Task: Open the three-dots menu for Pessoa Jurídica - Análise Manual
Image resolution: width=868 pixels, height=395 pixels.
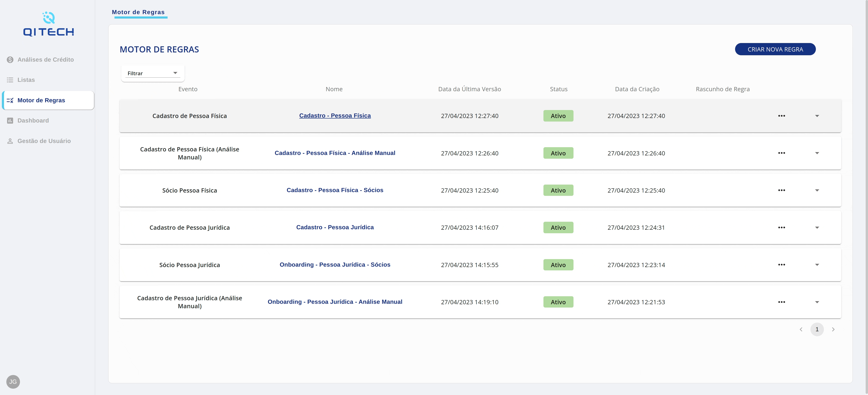Action: point(782,302)
